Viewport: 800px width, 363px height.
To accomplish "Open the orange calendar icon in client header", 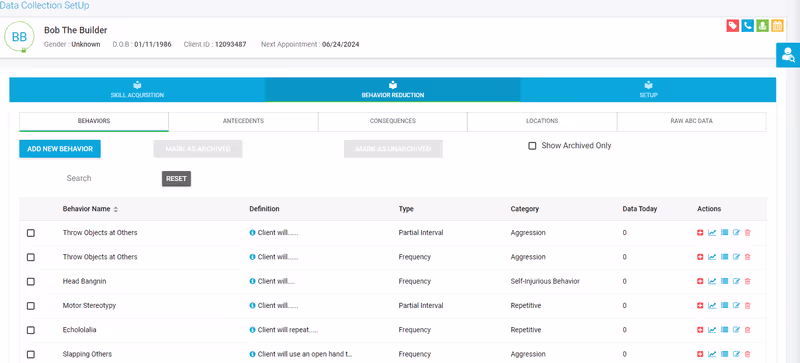I will (x=777, y=26).
